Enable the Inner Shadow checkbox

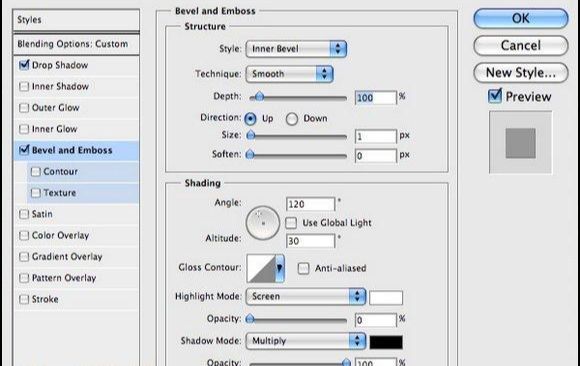pos(24,87)
